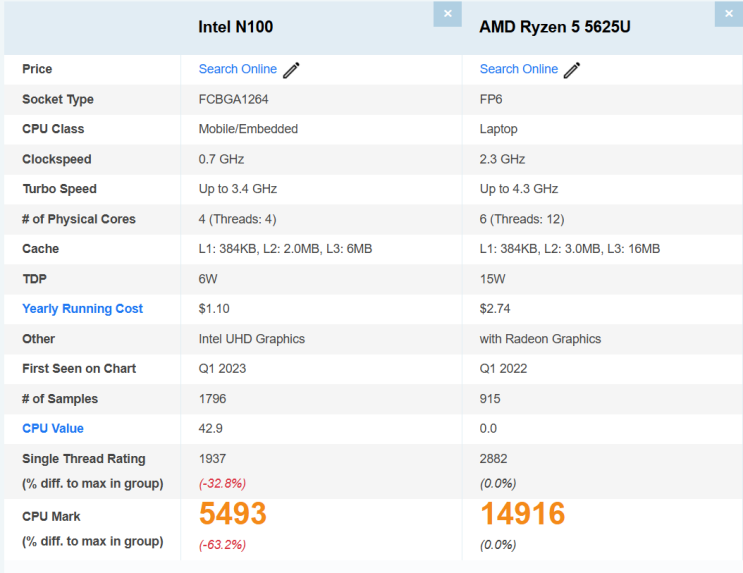Image resolution: width=743 pixels, height=573 pixels.
Task: Open the CPU Value link
Action: (53, 429)
